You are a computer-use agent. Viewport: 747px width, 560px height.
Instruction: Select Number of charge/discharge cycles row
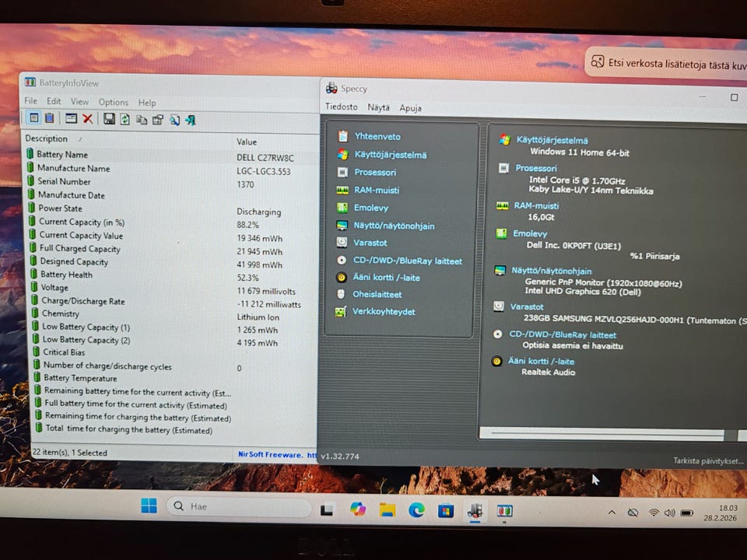pos(174,367)
